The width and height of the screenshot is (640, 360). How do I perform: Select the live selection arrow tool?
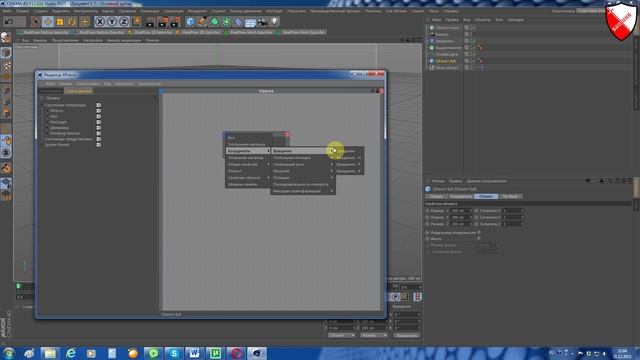[x=35, y=21]
